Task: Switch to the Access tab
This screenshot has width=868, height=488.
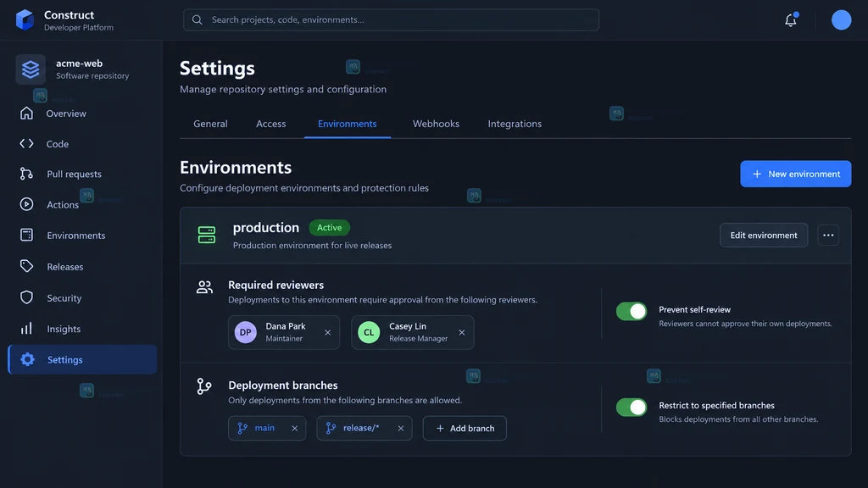Action: tap(270, 124)
